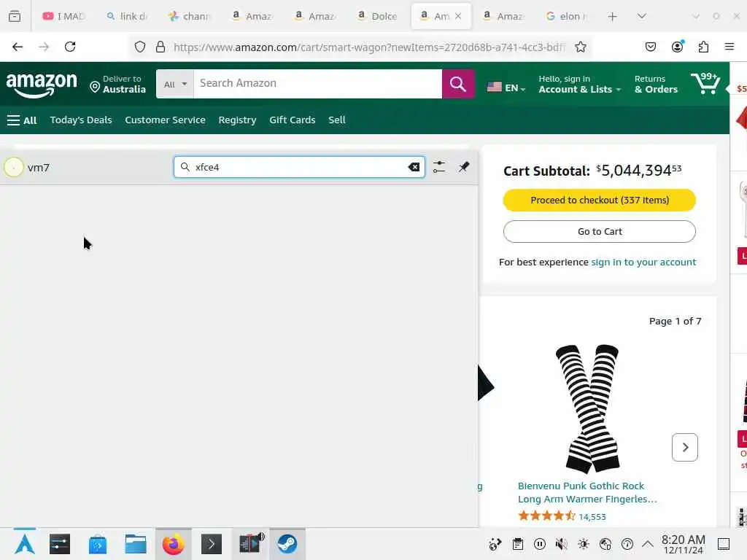Viewport: 747px width, 560px height.
Task: Open the Steam taskbar icon
Action: coord(287,544)
